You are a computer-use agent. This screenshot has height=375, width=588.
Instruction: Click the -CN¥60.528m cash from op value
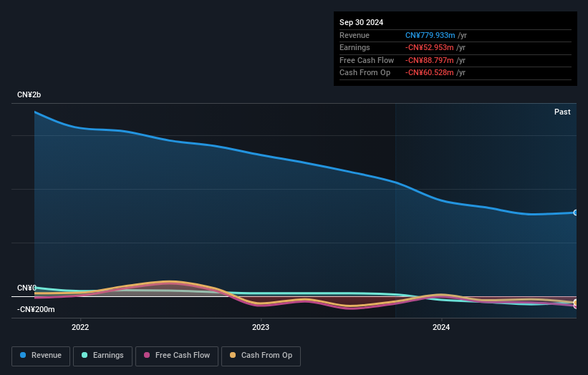430,73
